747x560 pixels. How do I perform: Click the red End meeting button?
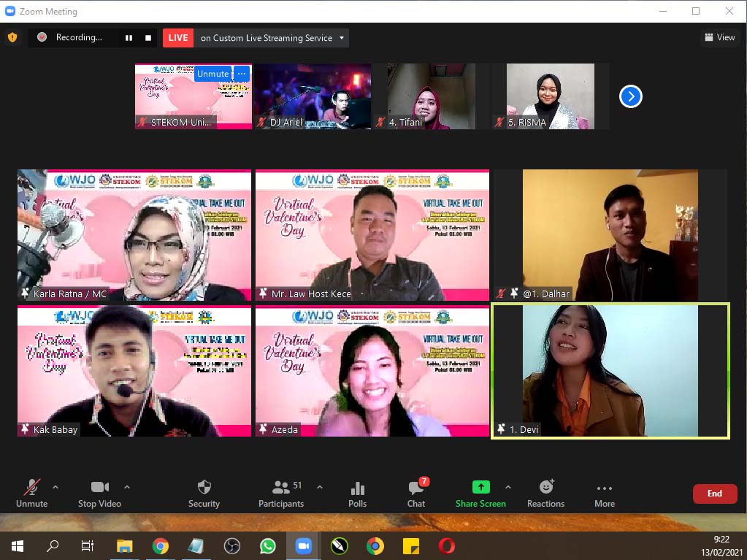click(715, 494)
